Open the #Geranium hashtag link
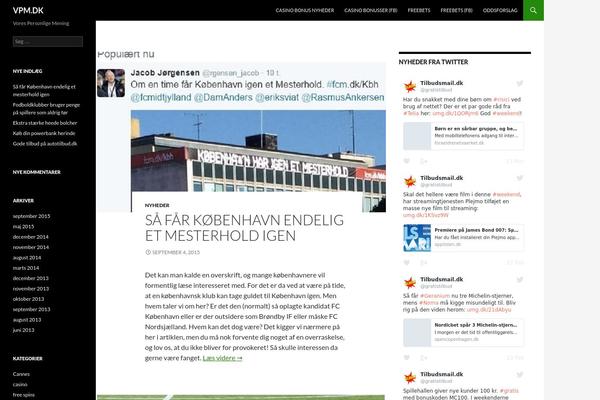The image size is (600, 400). point(435,296)
